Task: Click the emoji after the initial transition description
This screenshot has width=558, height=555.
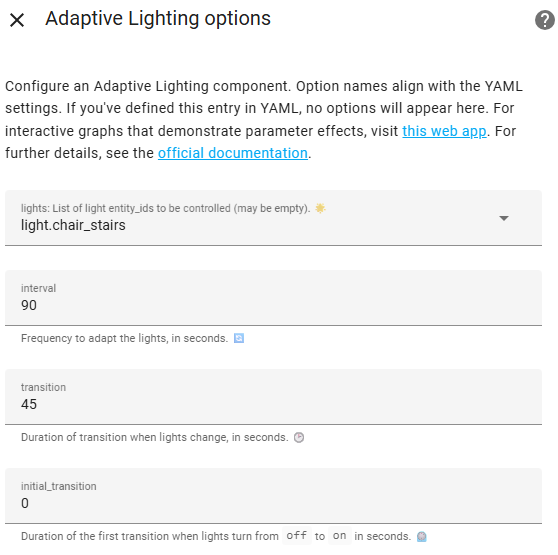Action: [421, 536]
